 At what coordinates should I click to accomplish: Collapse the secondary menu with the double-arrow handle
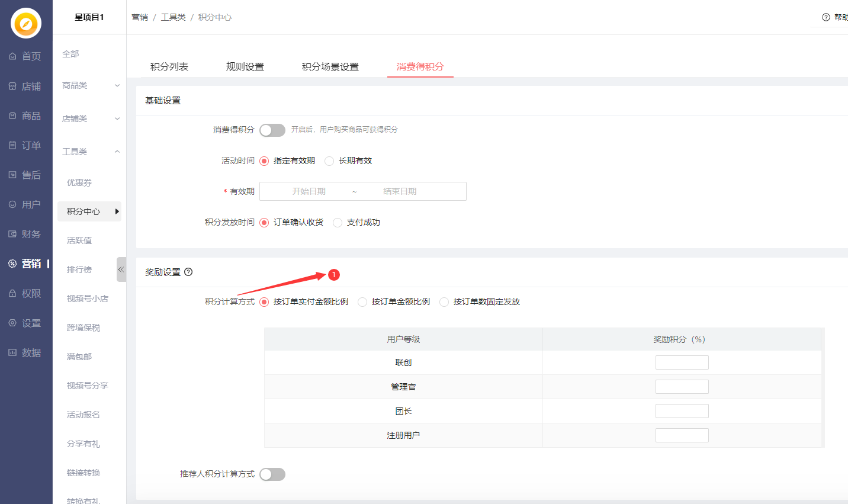(121, 269)
